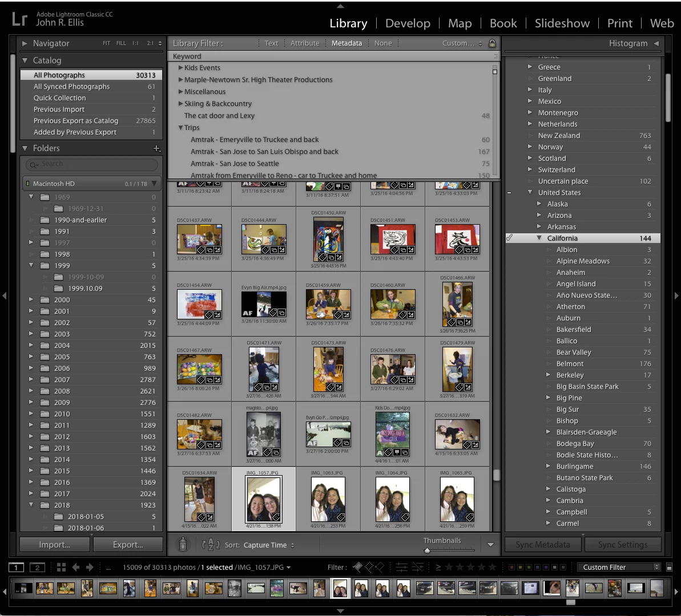This screenshot has width=681, height=616.
Task: Click the Library Filter lock icon
Action: pos(492,43)
